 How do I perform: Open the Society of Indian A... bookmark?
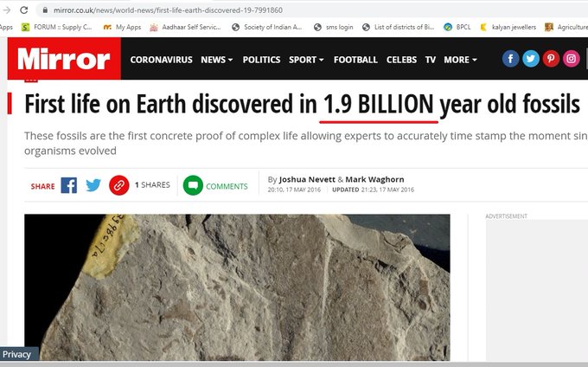(x=267, y=27)
